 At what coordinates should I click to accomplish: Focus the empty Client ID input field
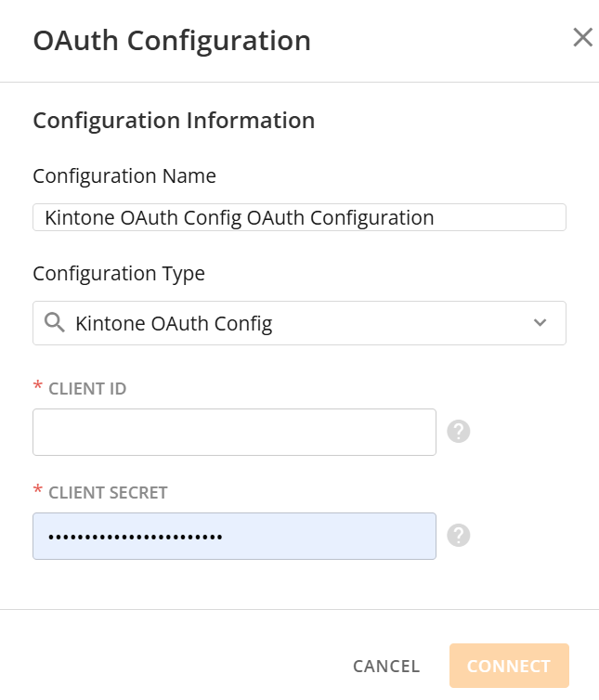234,433
